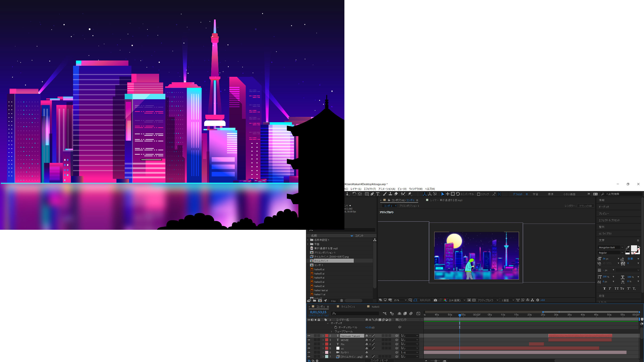The image size is (644, 362).
Task: Select the Puppet Pin tool
Action: (410, 194)
